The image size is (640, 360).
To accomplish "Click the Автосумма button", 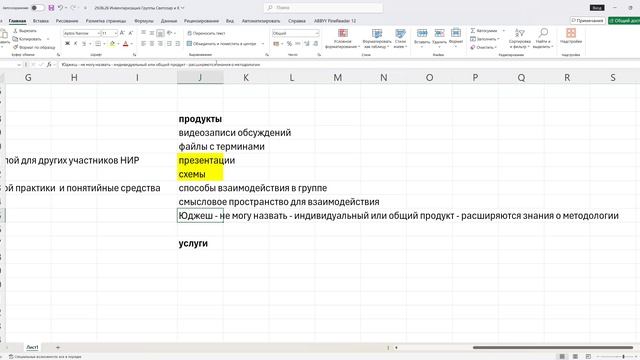I will 484,31.
